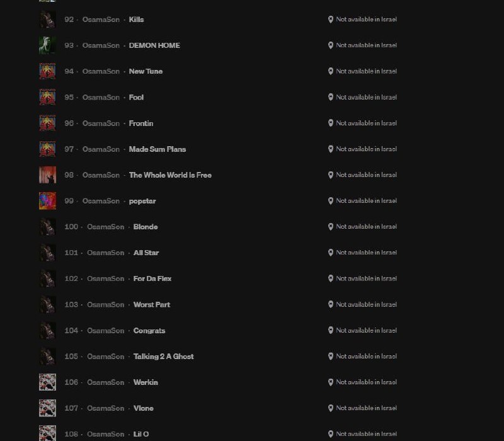Open the track Fool
This screenshot has width=504, height=441.
tap(137, 97)
